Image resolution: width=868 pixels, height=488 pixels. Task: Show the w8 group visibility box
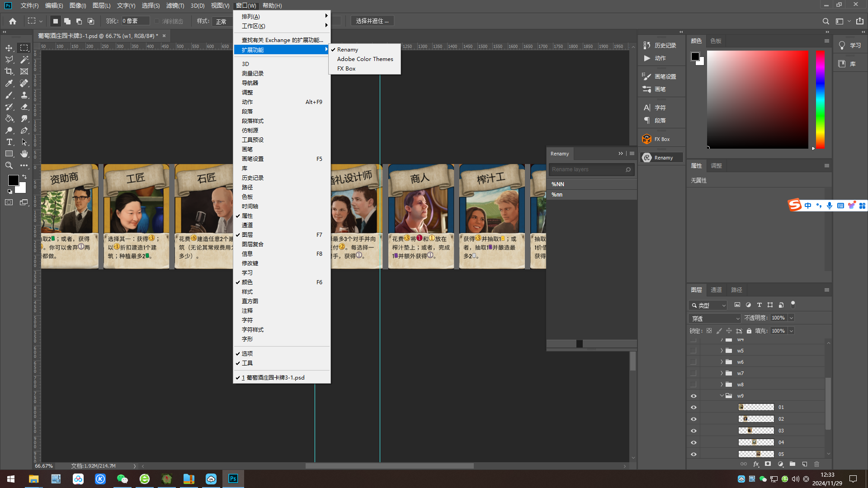[693, 385]
